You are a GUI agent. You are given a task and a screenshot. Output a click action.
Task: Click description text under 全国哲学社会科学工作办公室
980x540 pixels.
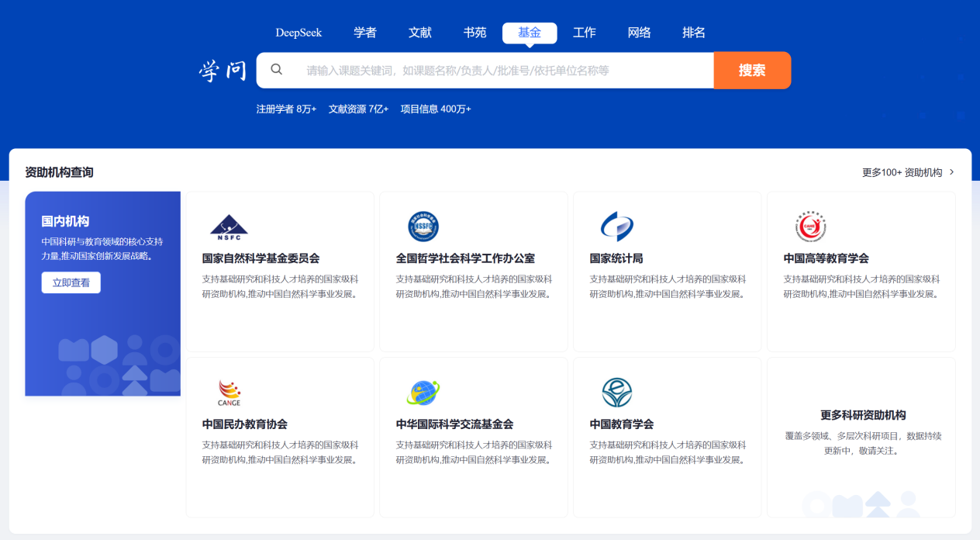pyautogui.click(x=474, y=286)
